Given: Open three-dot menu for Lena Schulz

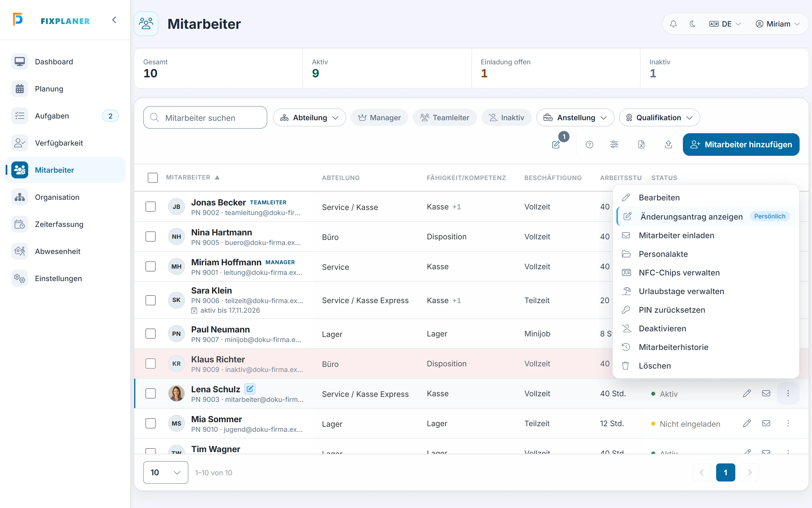Looking at the screenshot, I should [x=788, y=393].
